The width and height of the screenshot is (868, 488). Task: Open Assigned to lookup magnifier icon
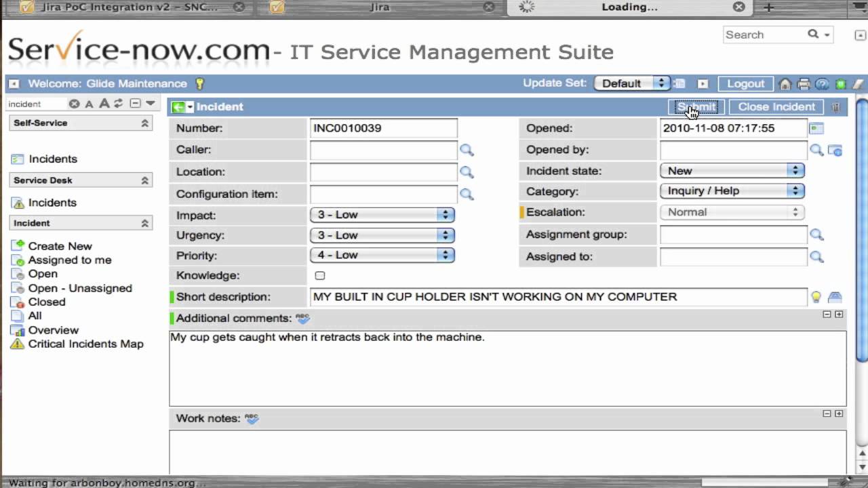816,257
